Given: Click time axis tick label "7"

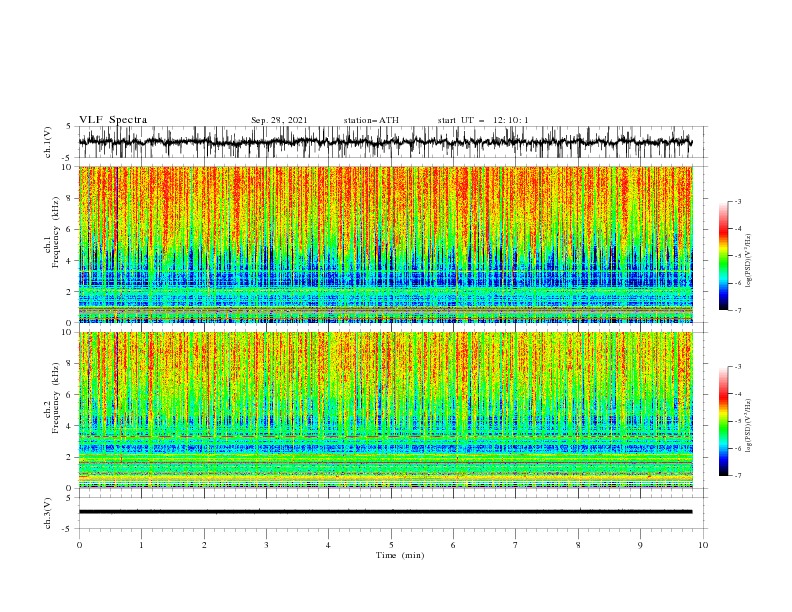Looking at the screenshot, I should click(516, 545).
